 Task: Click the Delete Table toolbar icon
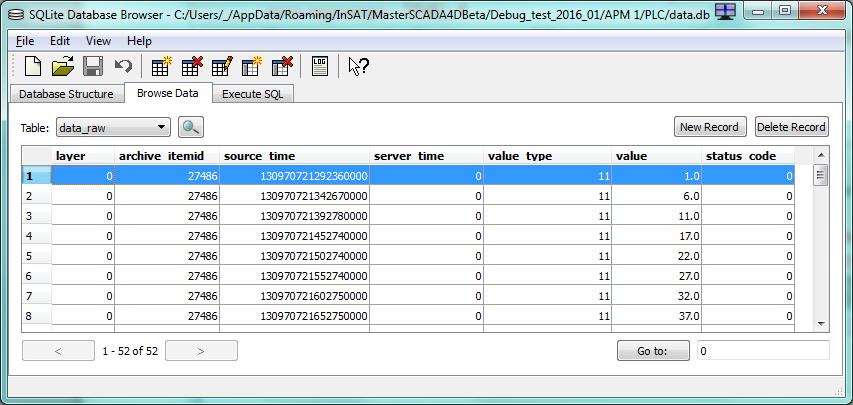192,67
